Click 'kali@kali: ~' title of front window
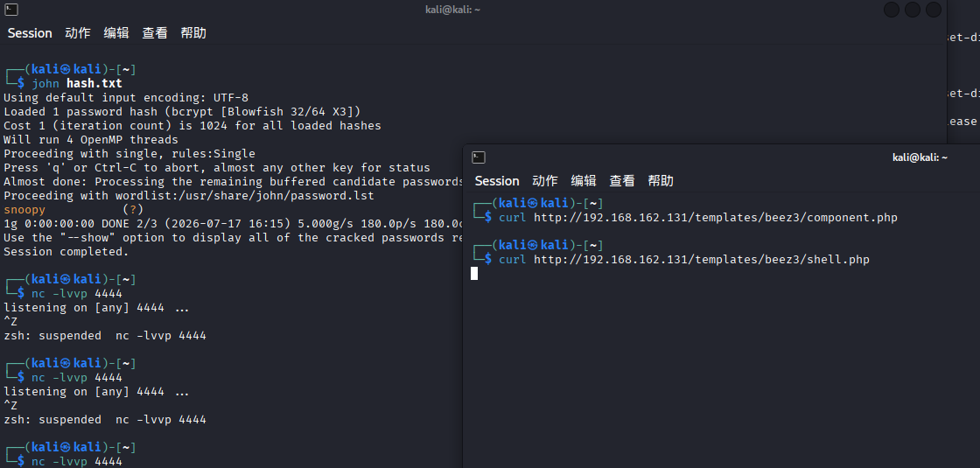Viewport: 980px width, 468px height. tap(920, 157)
